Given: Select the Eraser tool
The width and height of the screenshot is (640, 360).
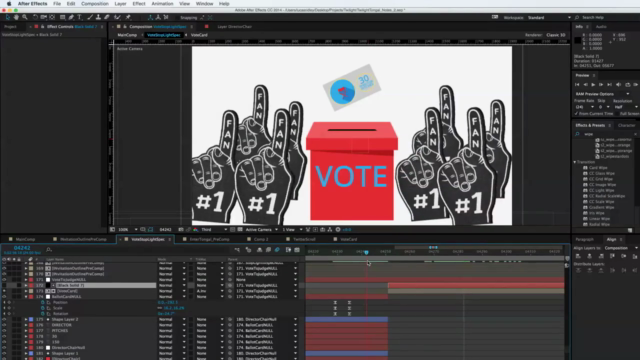Looking at the screenshot, I should tap(107, 17).
